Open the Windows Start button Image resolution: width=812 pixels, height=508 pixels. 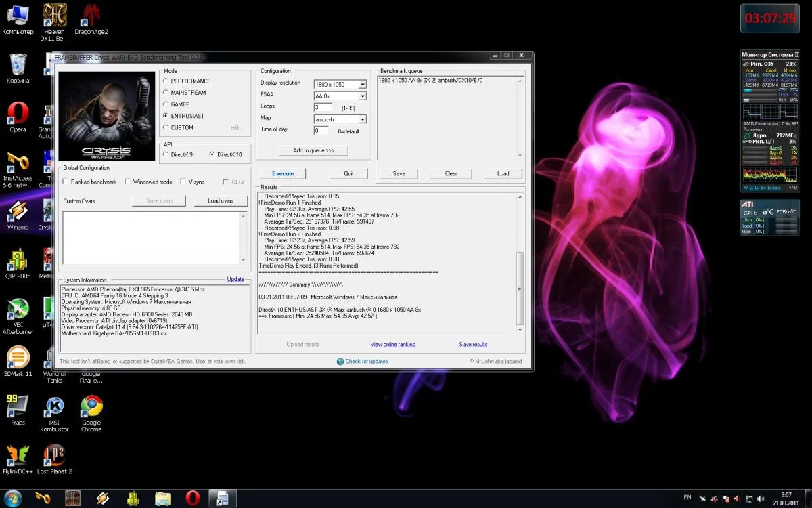coord(13,499)
